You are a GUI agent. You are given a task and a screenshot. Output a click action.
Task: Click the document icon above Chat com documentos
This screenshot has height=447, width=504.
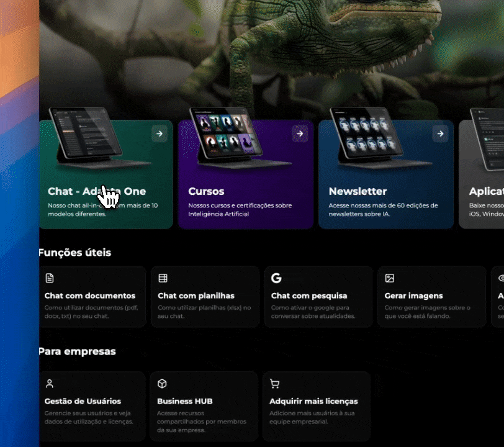50,278
